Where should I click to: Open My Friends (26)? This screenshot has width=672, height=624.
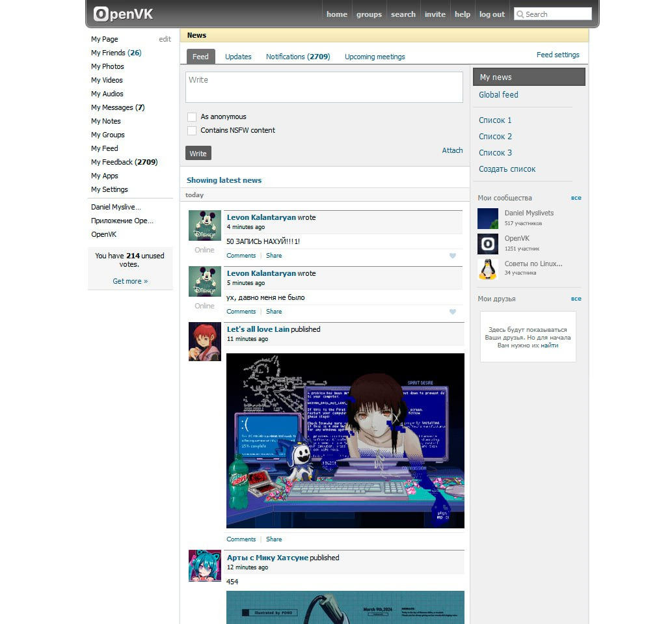click(116, 53)
